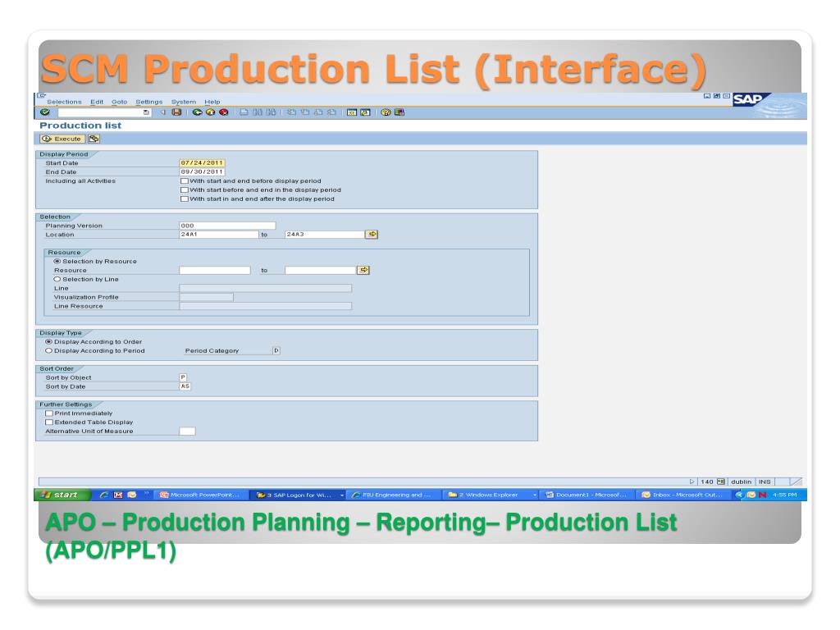Open the Edit menu

(97, 102)
